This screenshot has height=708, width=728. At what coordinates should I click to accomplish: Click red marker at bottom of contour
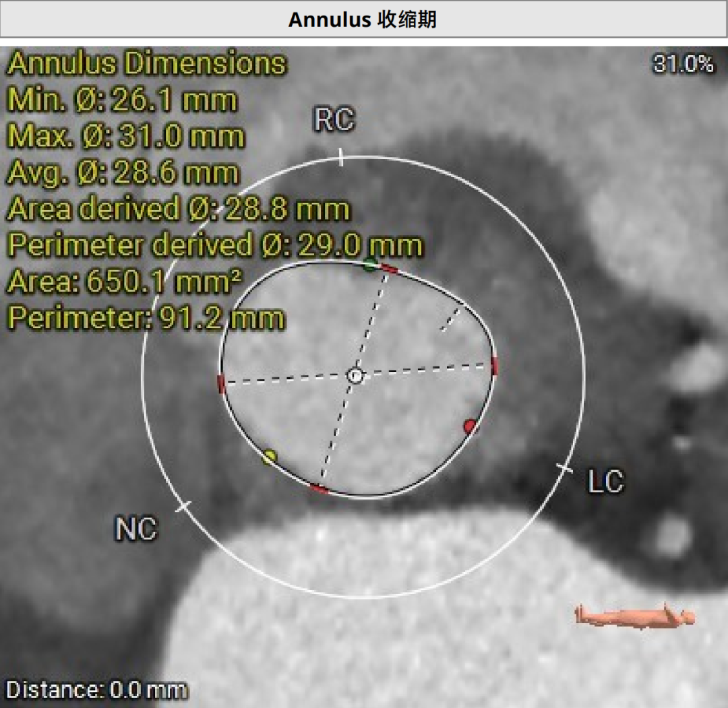(x=319, y=488)
